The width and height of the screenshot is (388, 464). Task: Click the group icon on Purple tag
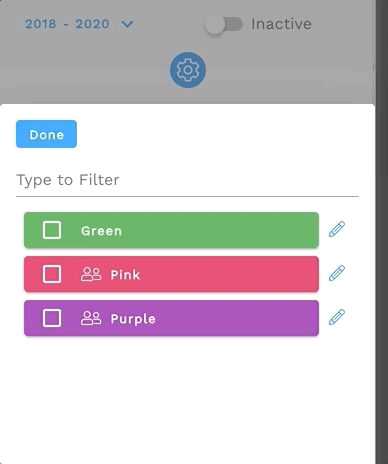point(91,318)
